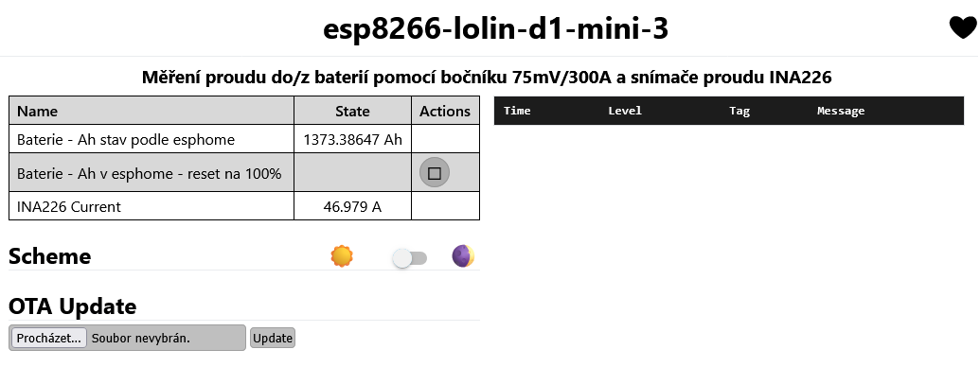Click the OTA Update button
This screenshot has height=367, width=980.
tap(273, 338)
